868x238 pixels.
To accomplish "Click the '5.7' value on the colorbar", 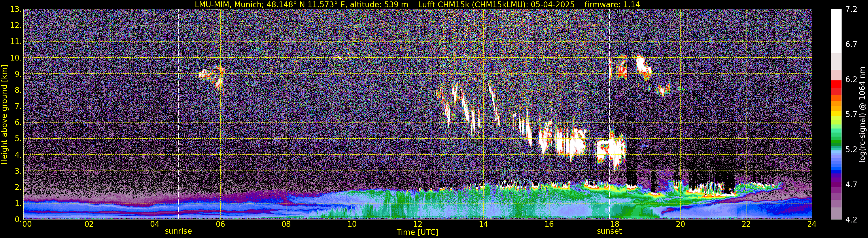I will (851, 114).
